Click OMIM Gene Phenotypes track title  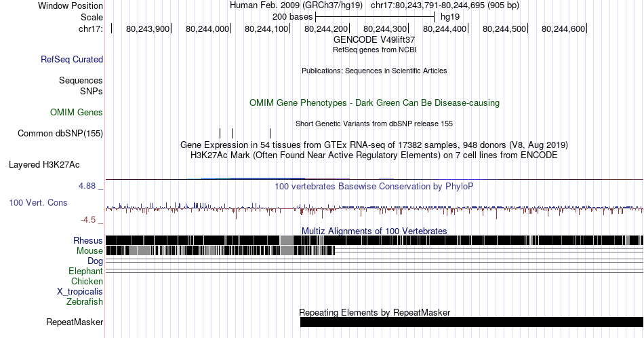(374, 102)
